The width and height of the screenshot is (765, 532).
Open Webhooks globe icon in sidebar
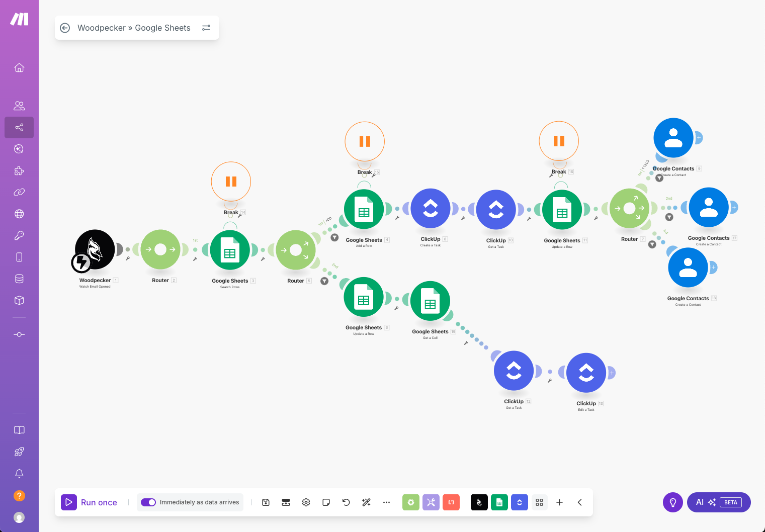point(19,214)
